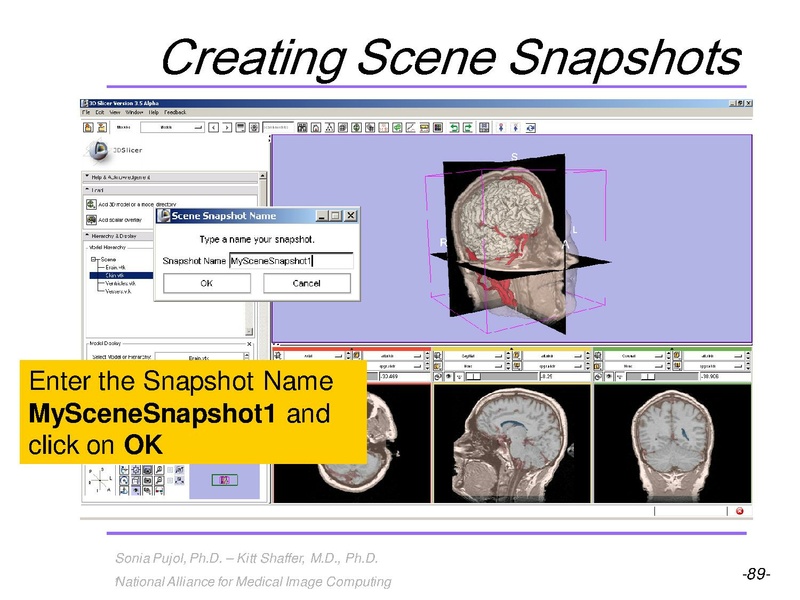This screenshot has height=600, width=800.
Task: Select the rotate view mouse mode icon
Action: (530, 127)
